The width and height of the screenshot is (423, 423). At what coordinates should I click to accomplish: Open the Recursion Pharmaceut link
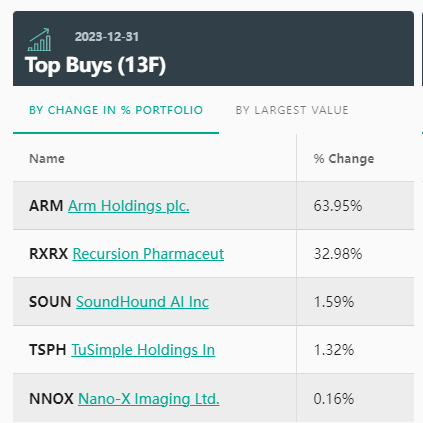click(148, 254)
